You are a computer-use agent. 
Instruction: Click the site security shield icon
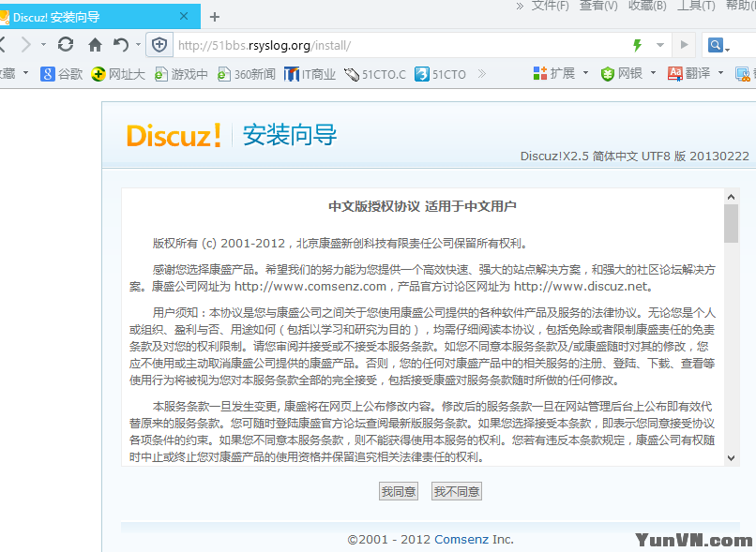[159, 45]
